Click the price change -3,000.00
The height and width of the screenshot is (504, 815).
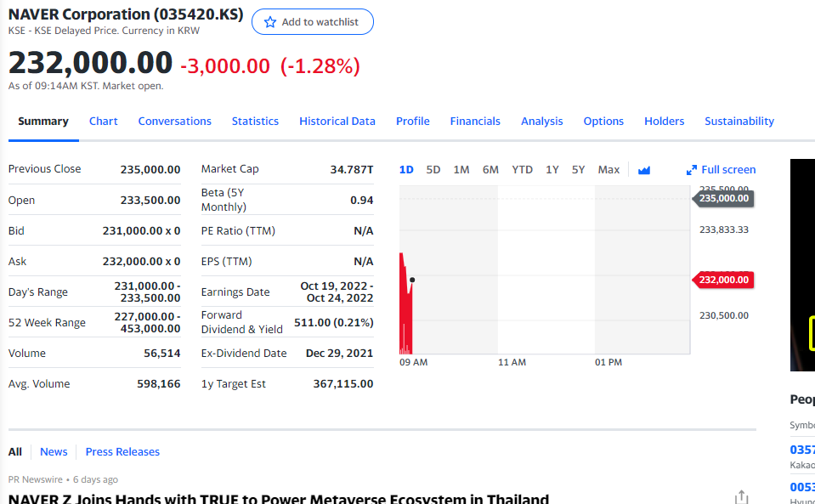click(x=225, y=66)
